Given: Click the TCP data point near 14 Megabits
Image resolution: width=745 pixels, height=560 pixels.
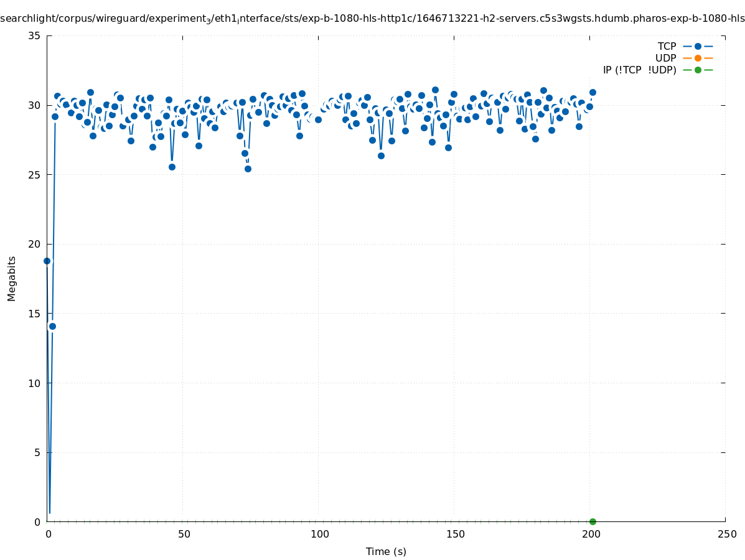Looking at the screenshot, I should (x=52, y=326).
